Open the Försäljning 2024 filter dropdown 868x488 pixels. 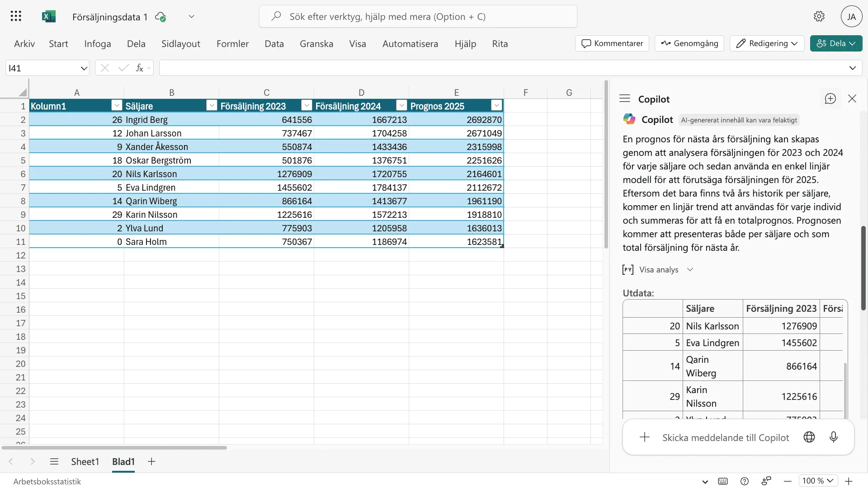point(401,105)
